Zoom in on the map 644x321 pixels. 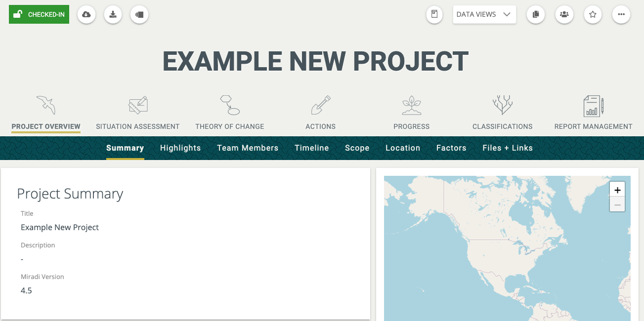[x=617, y=190]
